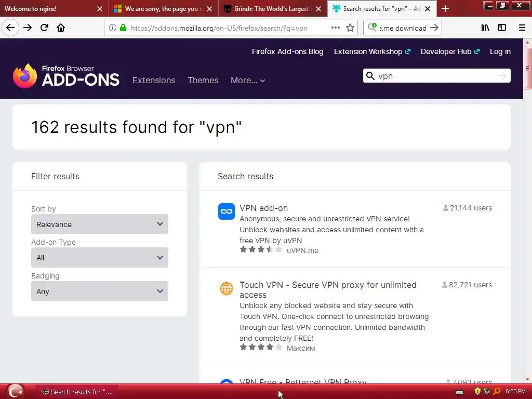The width and height of the screenshot is (532, 399).
Task: Show site information via info icon
Action: [x=112, y=28]
